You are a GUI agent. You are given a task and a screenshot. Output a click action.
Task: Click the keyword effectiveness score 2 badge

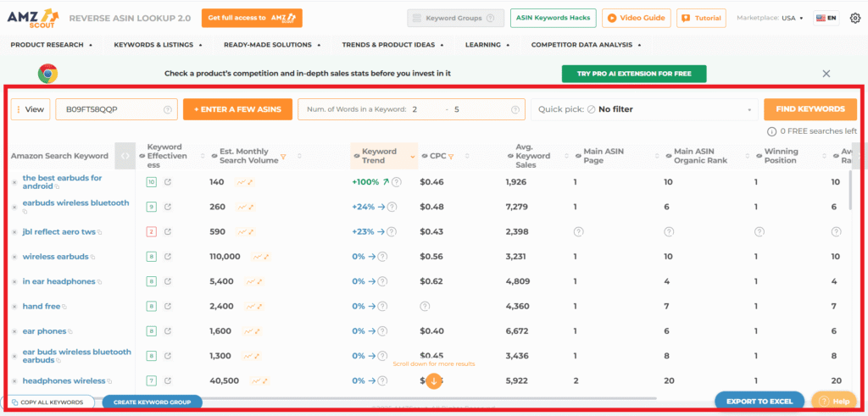[152, 232]
